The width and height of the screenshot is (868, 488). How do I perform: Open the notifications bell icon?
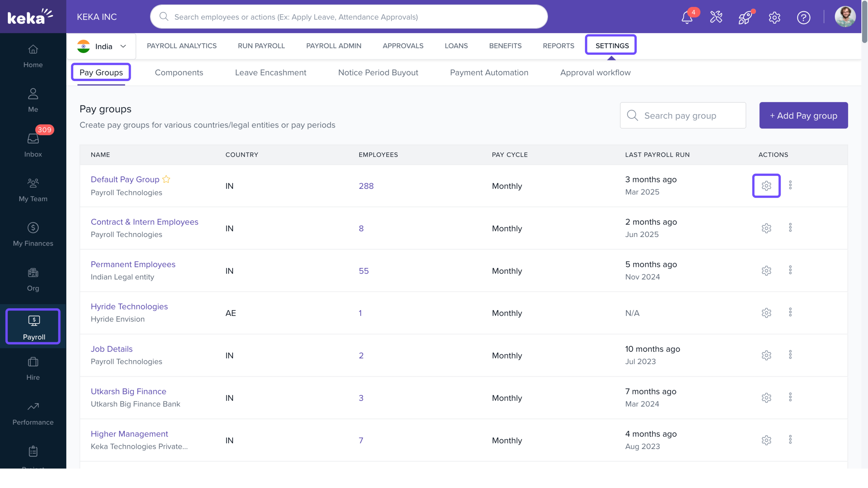tap(687, 17)
